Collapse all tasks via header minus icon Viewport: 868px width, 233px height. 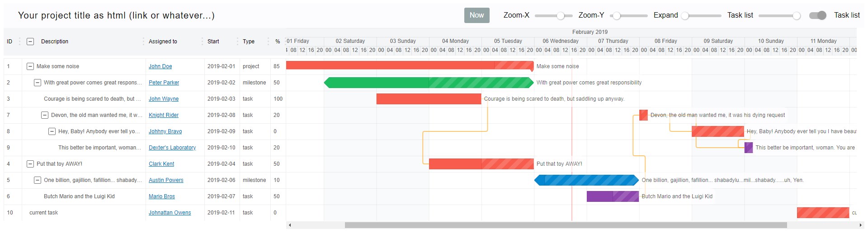click(x=30, y=42)
